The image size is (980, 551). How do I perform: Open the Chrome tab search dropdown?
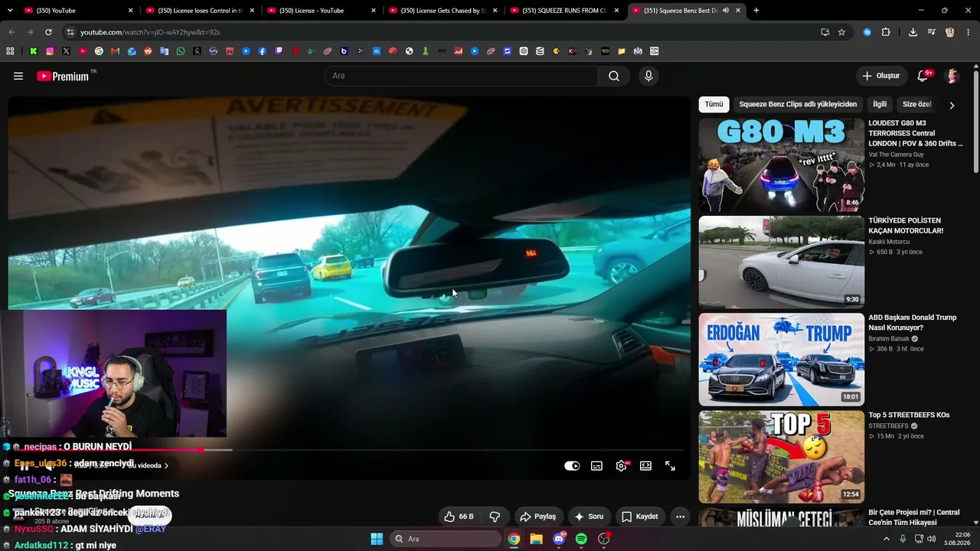11,11
